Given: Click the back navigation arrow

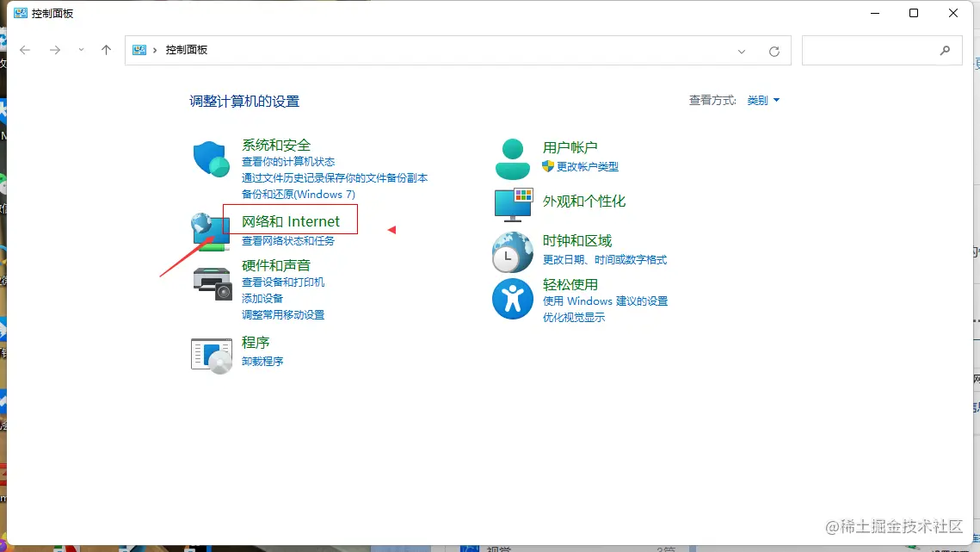Looking at the screenshot, I should [x=25, y=50].
